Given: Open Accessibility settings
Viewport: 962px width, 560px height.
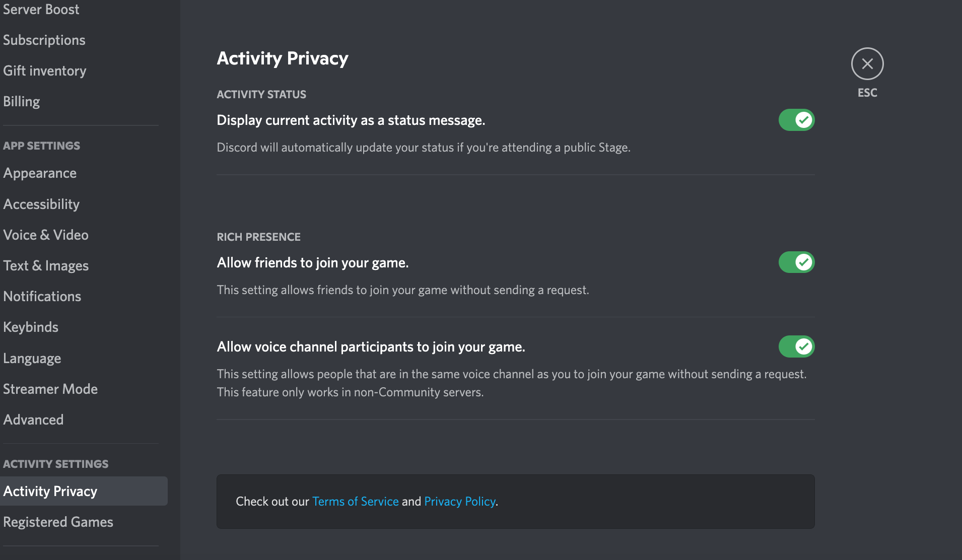Looking at the screenshot, I should click(x=41, y=204).
